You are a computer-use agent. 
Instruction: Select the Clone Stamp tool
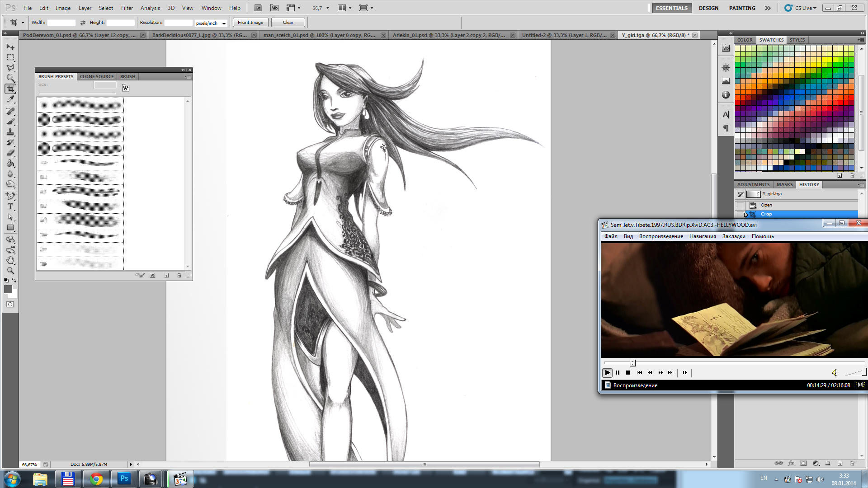point(10,132)
